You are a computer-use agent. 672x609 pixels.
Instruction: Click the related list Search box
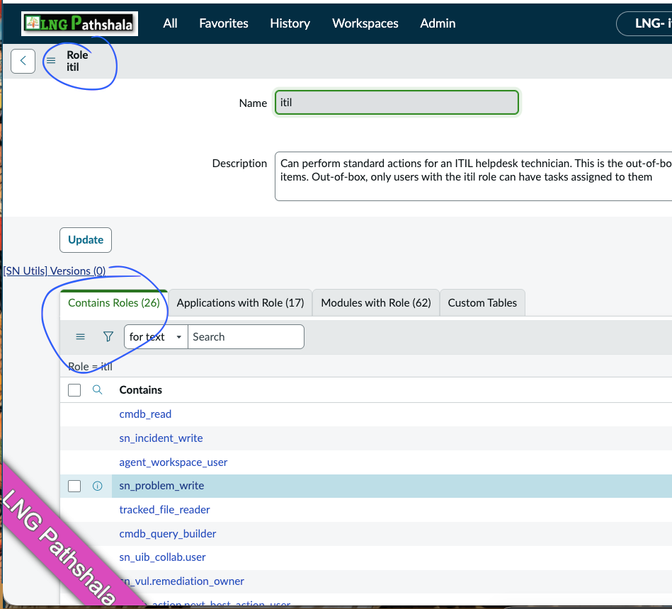(x=246, y=337)
